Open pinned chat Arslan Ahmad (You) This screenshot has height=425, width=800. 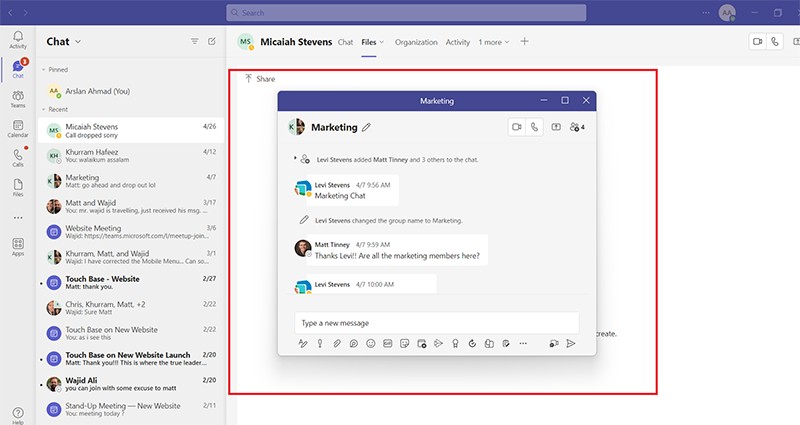[131, 91]
